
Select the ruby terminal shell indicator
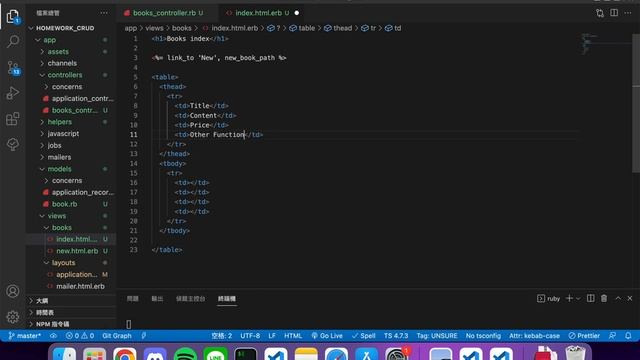(549, 298)
